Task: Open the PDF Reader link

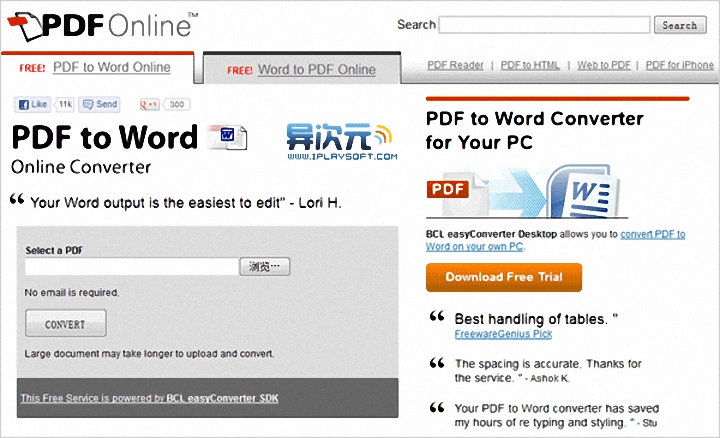Action: 456,65
